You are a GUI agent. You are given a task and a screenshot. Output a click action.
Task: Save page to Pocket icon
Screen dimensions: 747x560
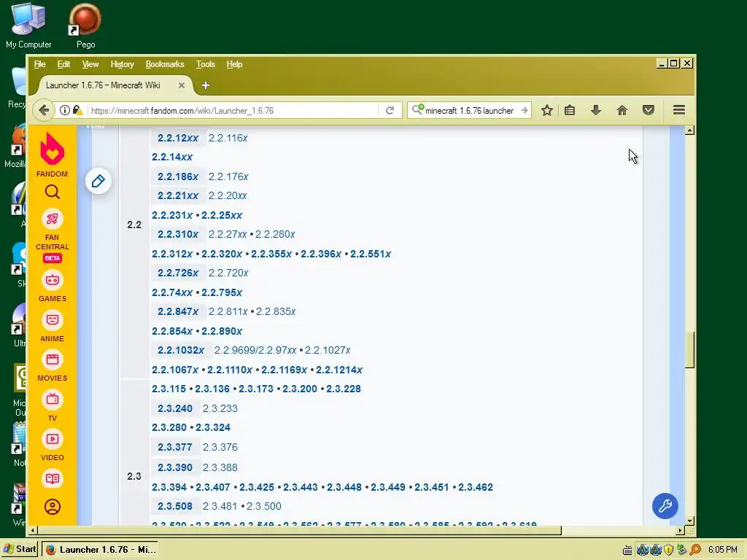649,111
